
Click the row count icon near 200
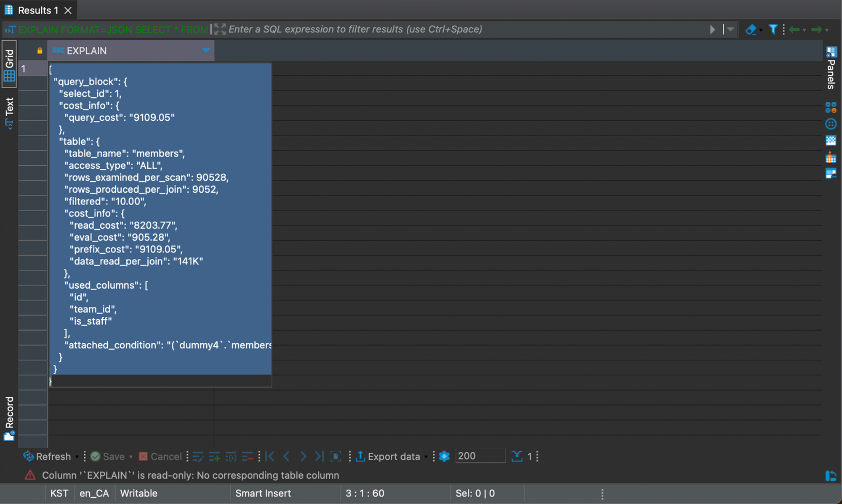(x=517, y=456)
